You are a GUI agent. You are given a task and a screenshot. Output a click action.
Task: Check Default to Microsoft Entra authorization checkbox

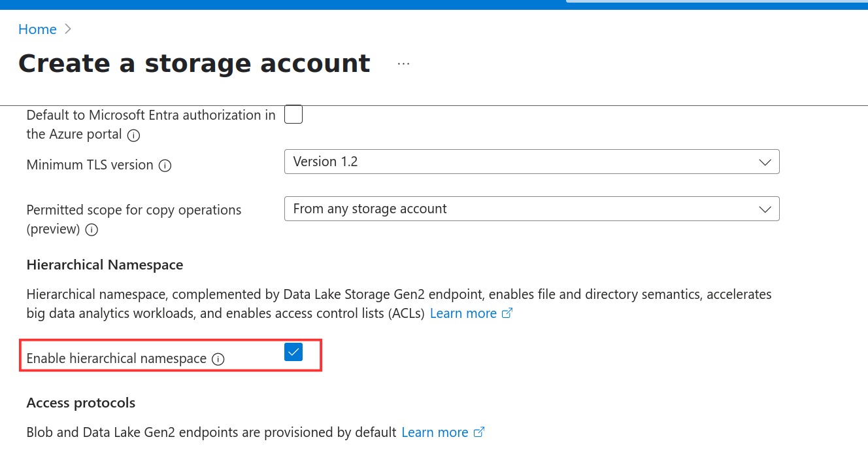pyautogui.click(x=293, y=114)
